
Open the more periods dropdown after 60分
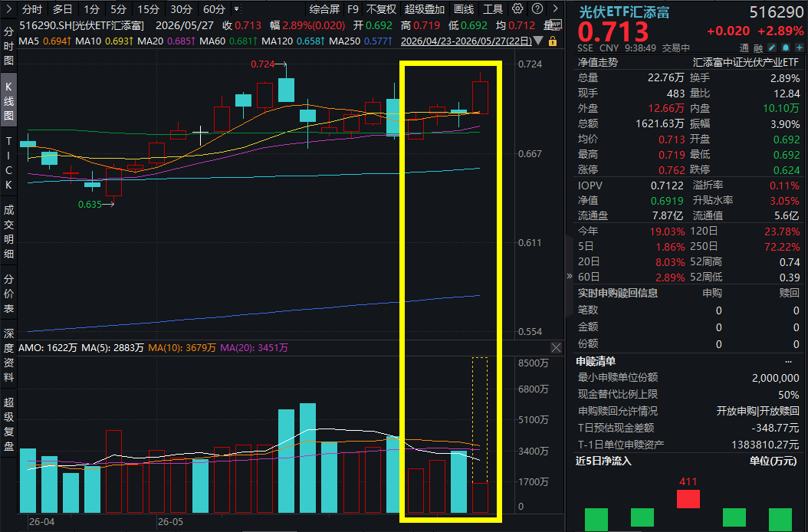point(237,8)
